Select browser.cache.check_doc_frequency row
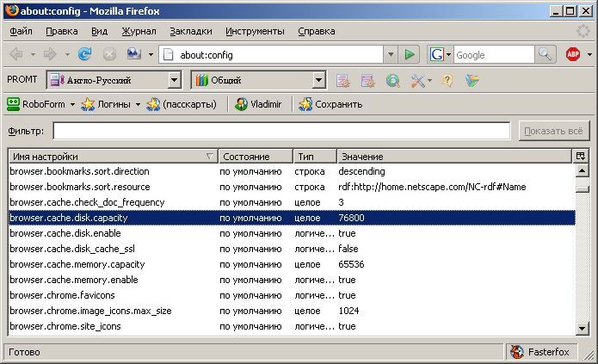Viewport: 598px width, 364px height. (x=292, y=202)
